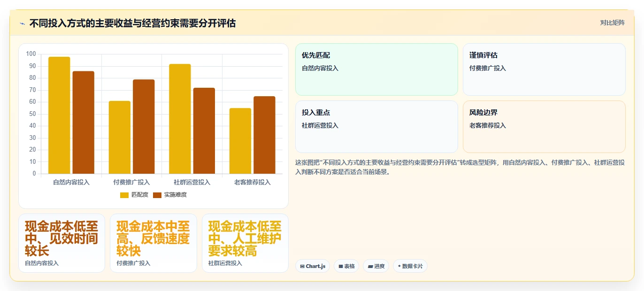This screenshot has width=644, height=291.
Task: Click the brown 实施难度 bar for 社群运营投入
Action: tap(204, 131)
